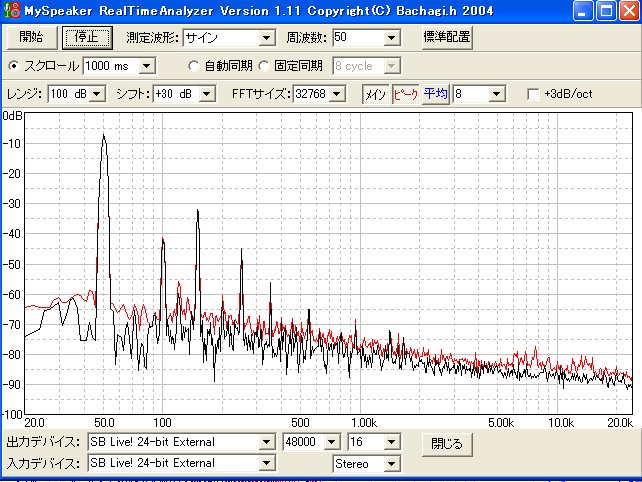Viewport: 642px width, 482px height.
Task: Click the 標準配置 layout button
Action: click(x=446, y=38)
